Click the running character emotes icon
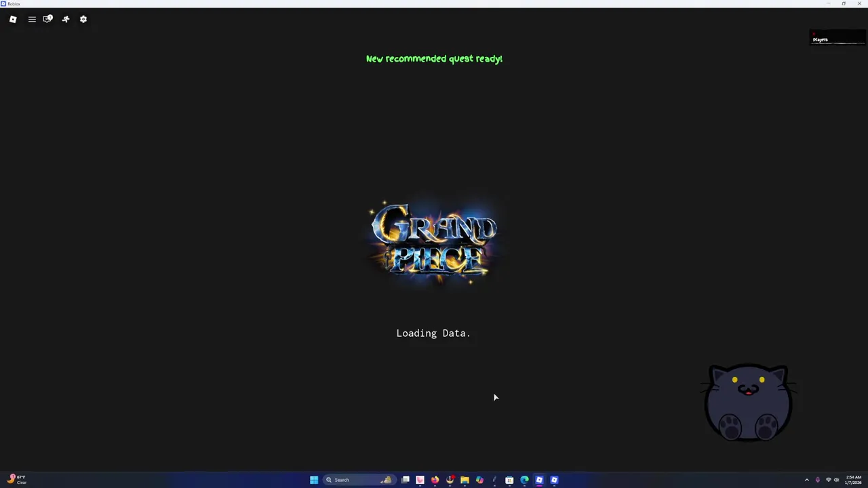868x488 pixels. tap(66, 19)
